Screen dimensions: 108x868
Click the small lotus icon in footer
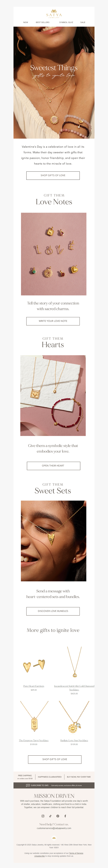54,838
